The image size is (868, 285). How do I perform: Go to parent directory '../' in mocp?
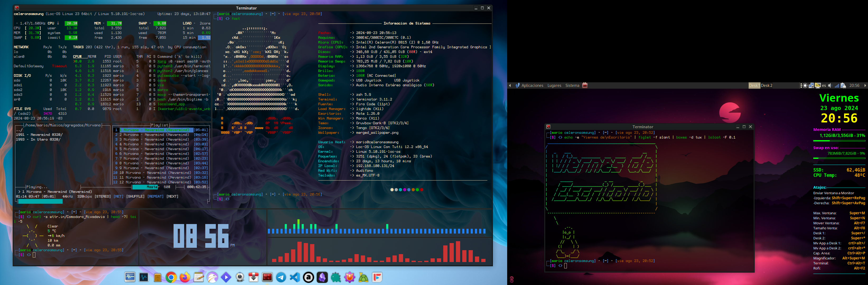(19, 130)
